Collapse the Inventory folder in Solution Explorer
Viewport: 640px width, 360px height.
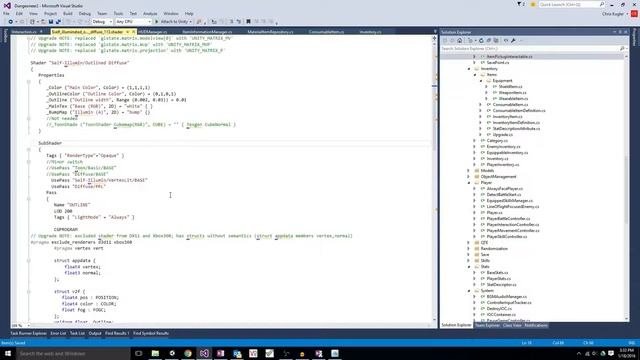click(x=469, y=69)
